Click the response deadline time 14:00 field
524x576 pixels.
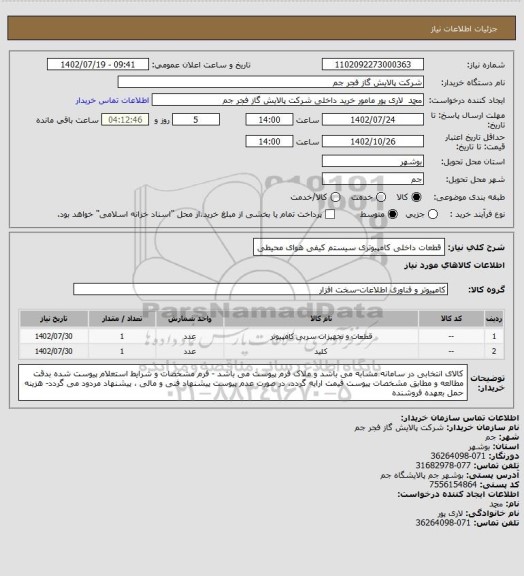269,120
